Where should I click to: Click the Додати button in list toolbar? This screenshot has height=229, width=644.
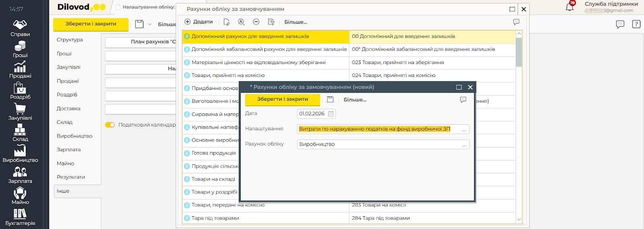[198, 22]
